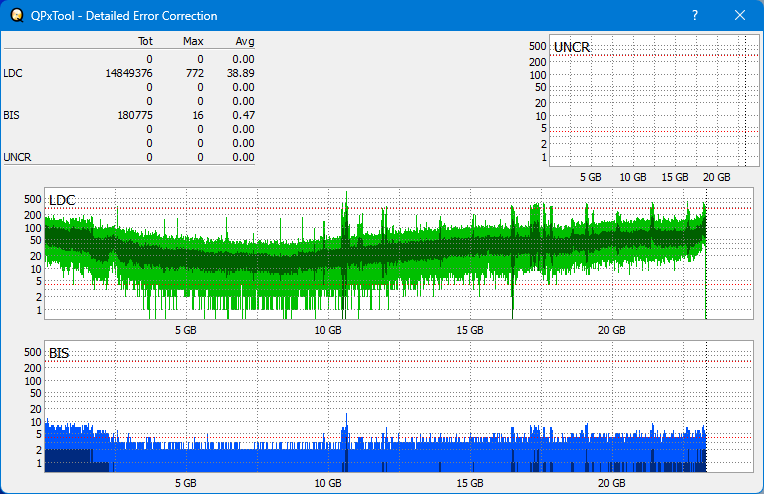Click the LDC total value 14849376
Viewport: 764px width, 494px height.
(x=128, y=73)
